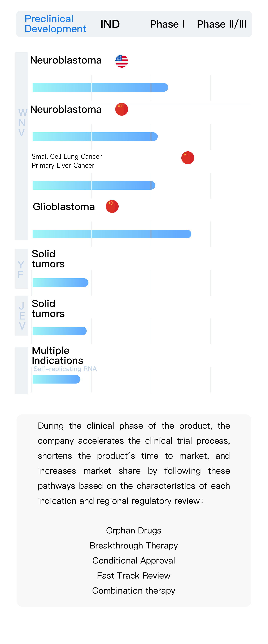Click the US flag beside Neuroblastoma

[122, 61]
